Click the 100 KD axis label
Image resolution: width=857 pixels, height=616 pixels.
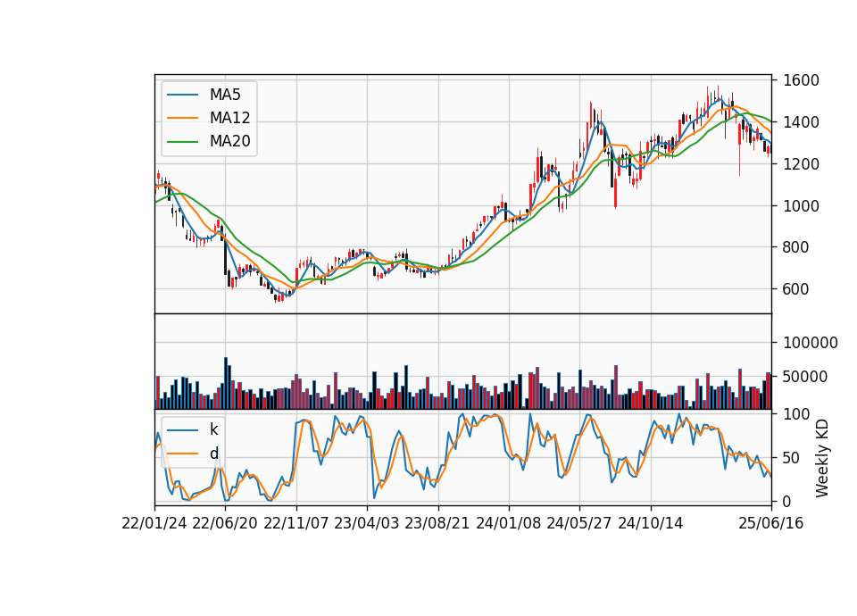click(796, 414)
